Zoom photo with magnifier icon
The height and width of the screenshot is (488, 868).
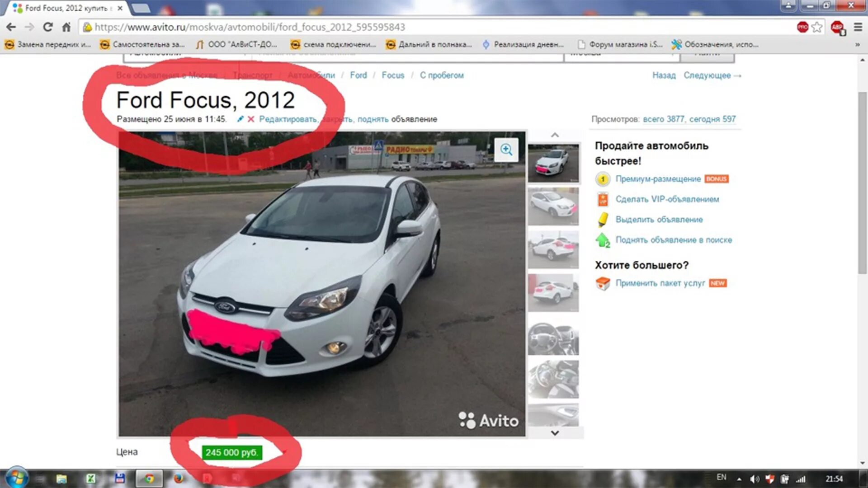click(x=506, y=150)
